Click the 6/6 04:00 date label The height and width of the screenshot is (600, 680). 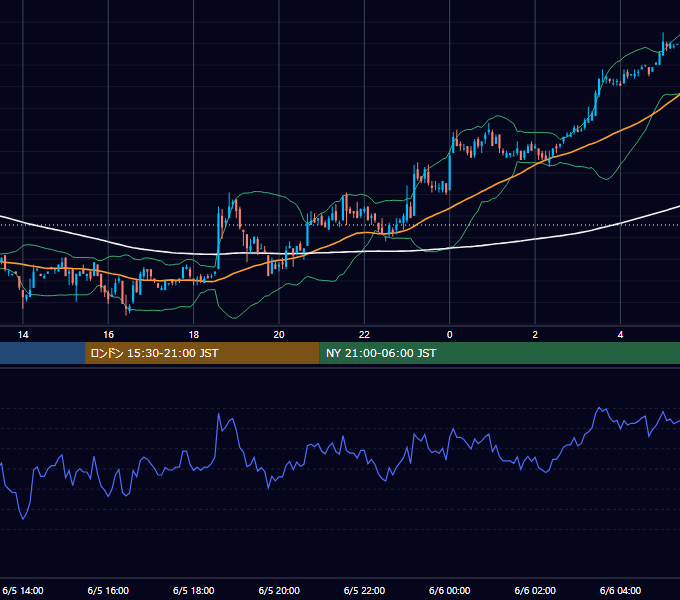620,590
